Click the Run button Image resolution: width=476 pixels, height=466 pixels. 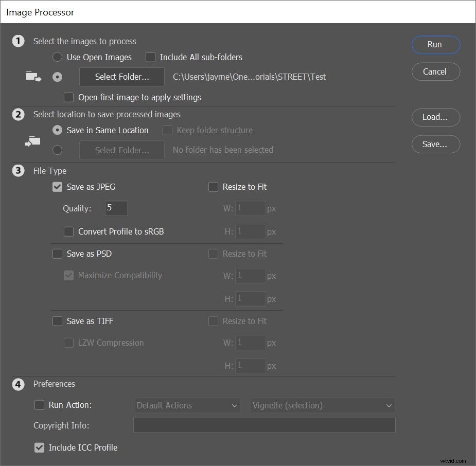point(435,45)
